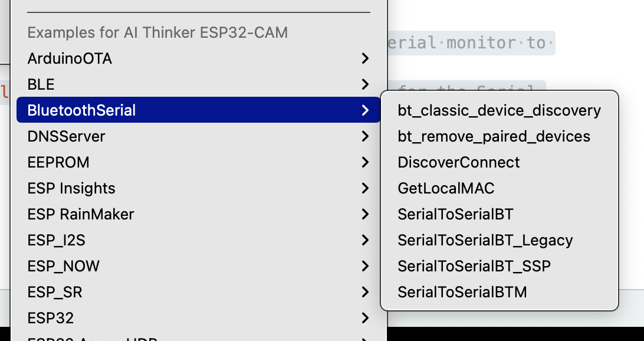Click the chevron arrow beside ESP RainMaker
This screenshot has width=644, height=341.
tap(366, 214)
